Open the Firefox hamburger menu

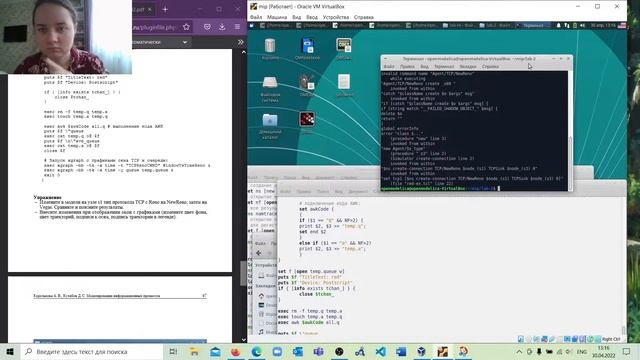click(x=237, y=27)
